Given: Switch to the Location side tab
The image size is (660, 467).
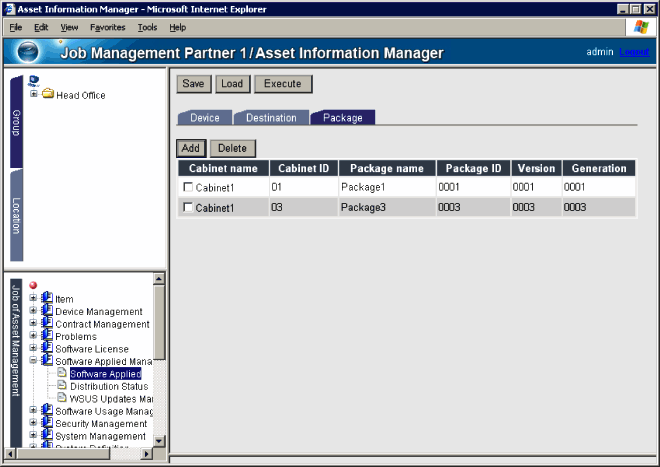Looking at the screenshot, I should [x=16, y=215].
